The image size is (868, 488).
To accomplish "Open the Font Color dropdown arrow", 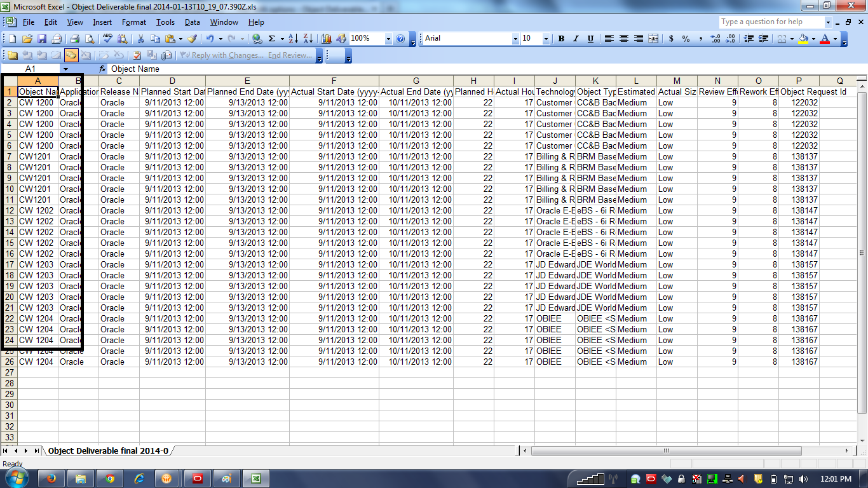I will pyautogui.click(x=835, y=39).
